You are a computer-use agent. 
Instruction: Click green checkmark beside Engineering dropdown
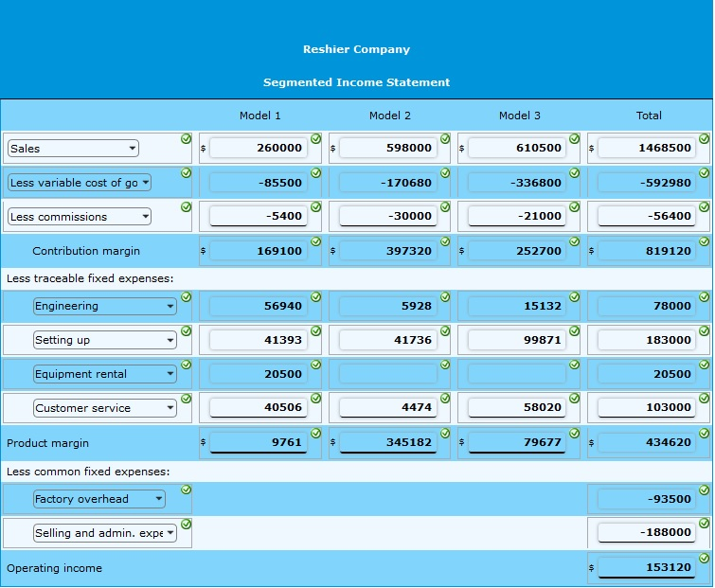coord(186,296)
